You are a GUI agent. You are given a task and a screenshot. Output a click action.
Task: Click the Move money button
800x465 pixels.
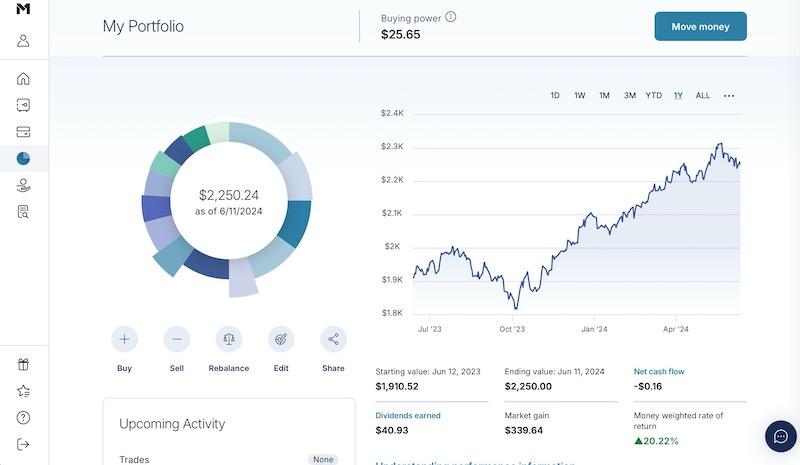coord(700,27)
